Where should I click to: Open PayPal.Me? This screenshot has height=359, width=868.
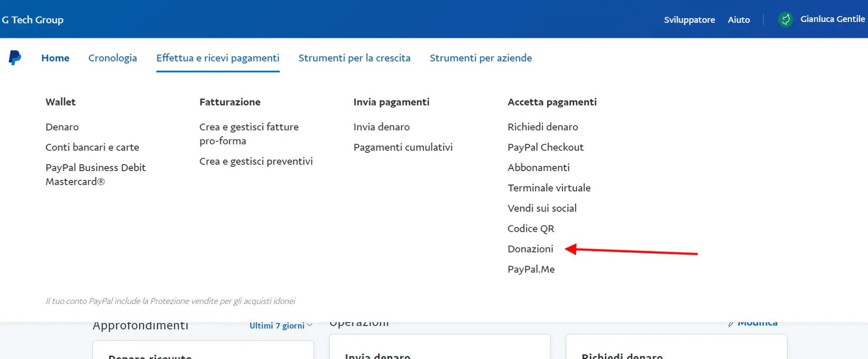(531, 269)
